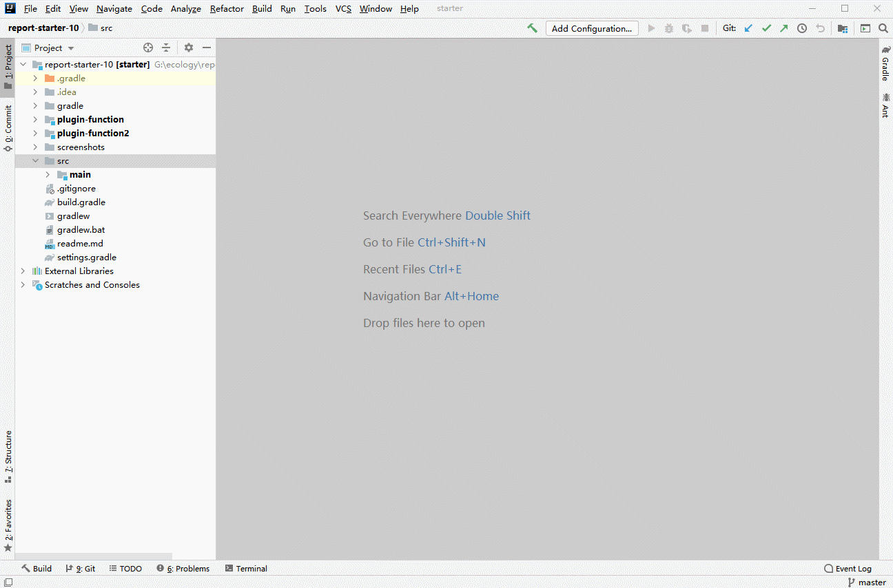The width and height of the screenshot is (893, 588).
Task: Click Add Configuration... button
Action: tap(592, 28)
